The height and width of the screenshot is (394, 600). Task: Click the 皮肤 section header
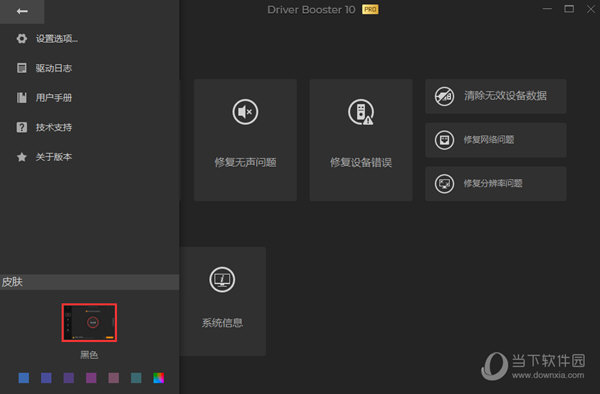point(89,282)
